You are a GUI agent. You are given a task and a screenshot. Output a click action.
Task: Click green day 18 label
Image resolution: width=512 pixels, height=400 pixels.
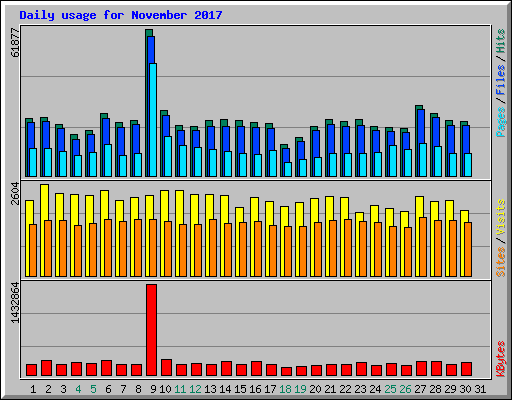(285, 389)
